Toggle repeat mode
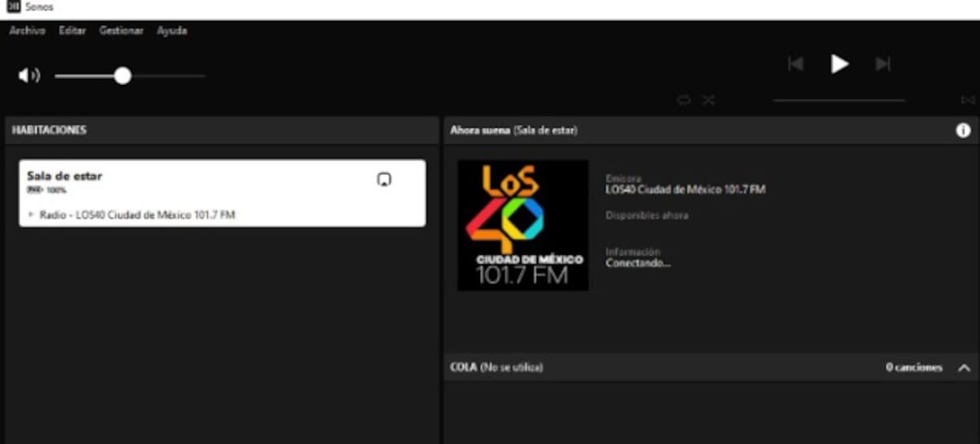This screenshot has height=444, width=980. coord(684,100)
